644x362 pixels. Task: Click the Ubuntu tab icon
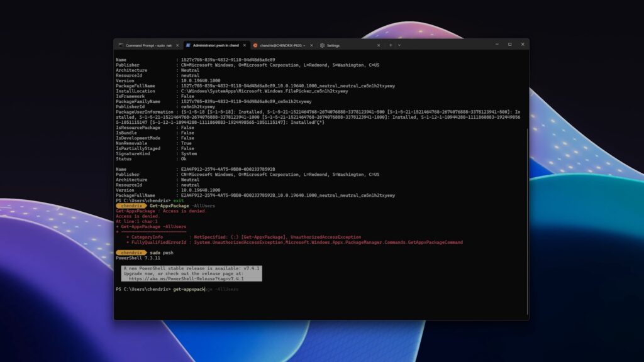point(255,45)
